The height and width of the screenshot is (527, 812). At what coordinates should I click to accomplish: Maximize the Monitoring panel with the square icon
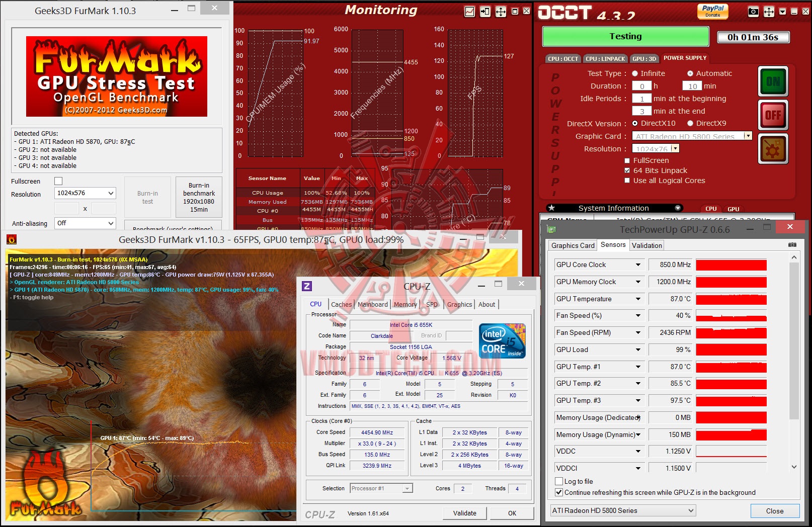coord(515,11)
